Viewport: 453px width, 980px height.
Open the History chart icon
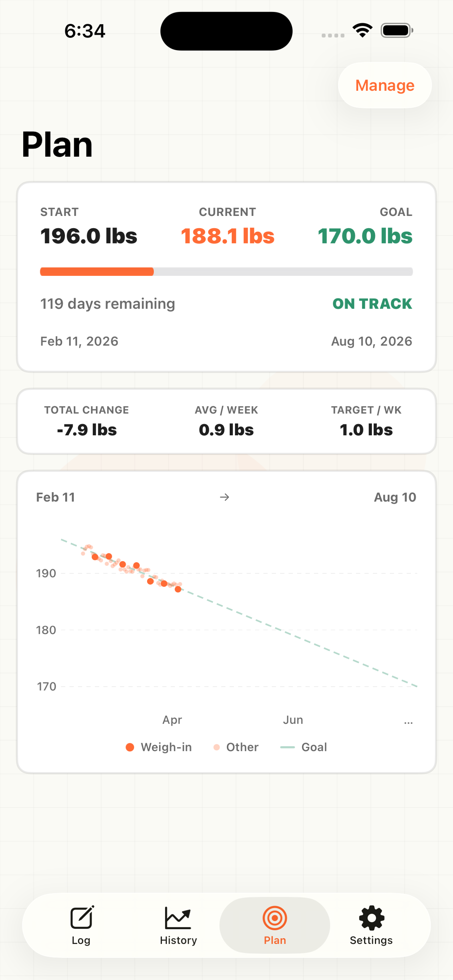click(x=177, y=917)
